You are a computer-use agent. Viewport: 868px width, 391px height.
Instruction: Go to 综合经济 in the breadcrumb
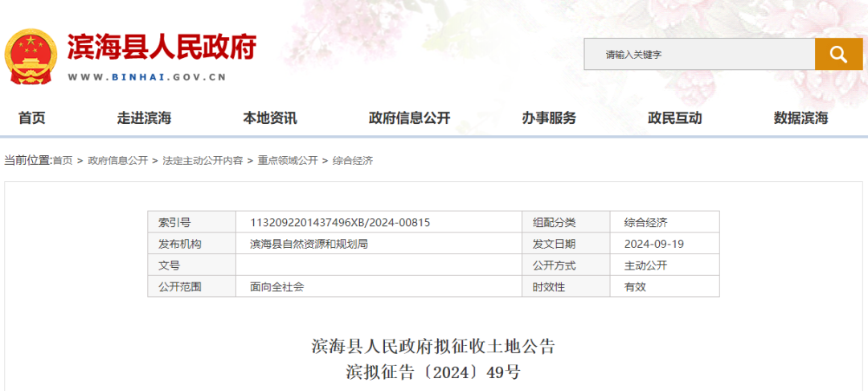tap(353, 161)
